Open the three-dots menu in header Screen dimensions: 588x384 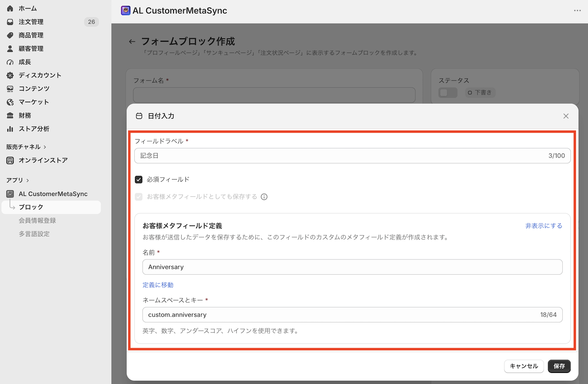click(577, 11)
